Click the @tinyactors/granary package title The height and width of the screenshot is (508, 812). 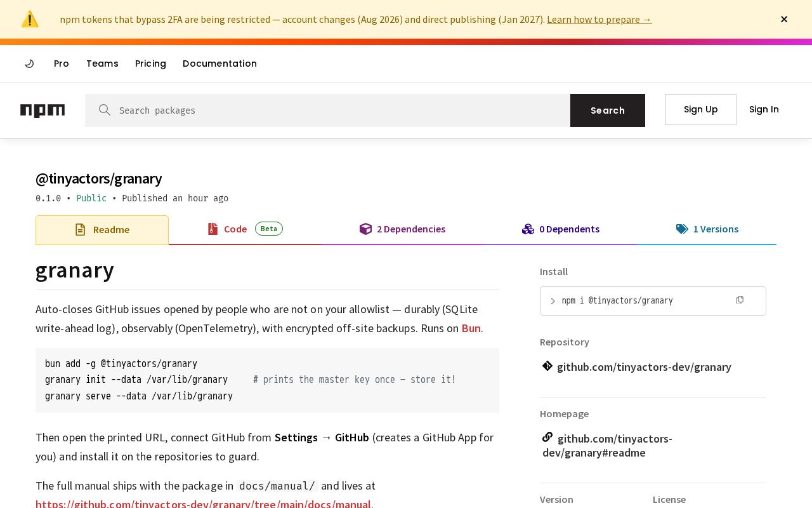99,178
